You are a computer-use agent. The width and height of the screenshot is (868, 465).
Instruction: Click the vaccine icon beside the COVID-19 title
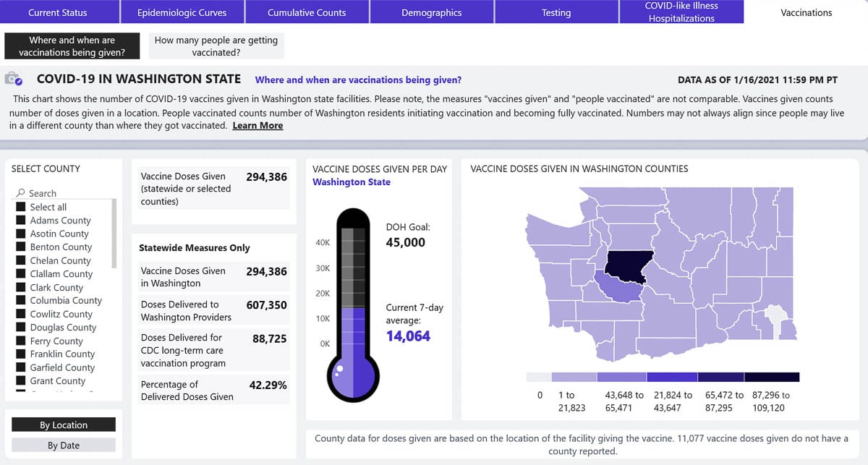click(x=13, y=79)
